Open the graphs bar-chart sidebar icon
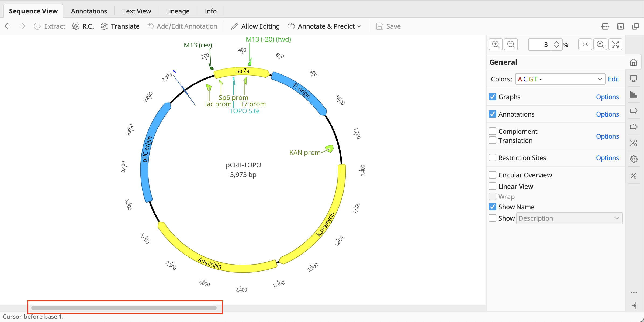644x322 pixels. coord(633,95)
